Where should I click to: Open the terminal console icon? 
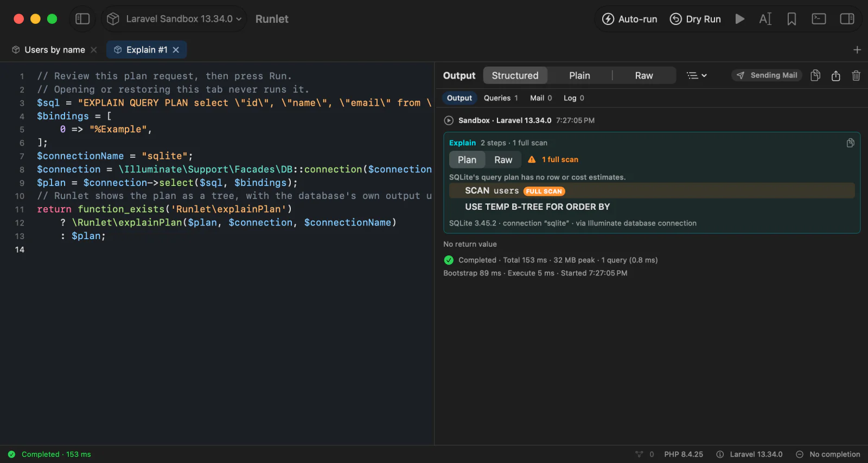pyautogui.click(x=819, y=19)
